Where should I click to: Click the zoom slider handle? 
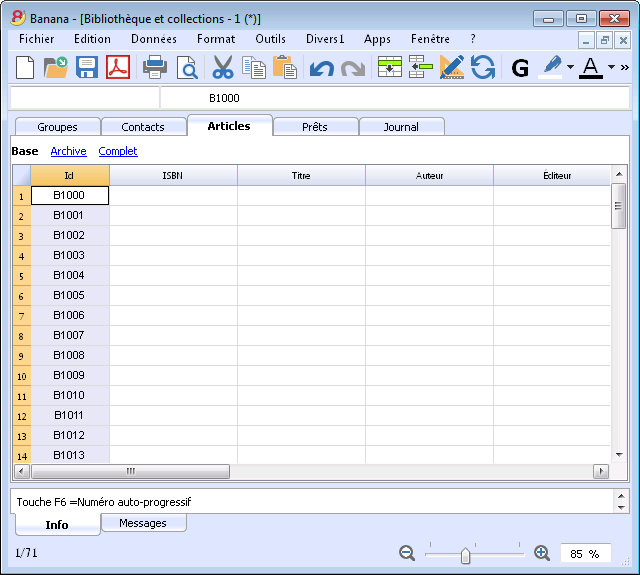[465, 555]
